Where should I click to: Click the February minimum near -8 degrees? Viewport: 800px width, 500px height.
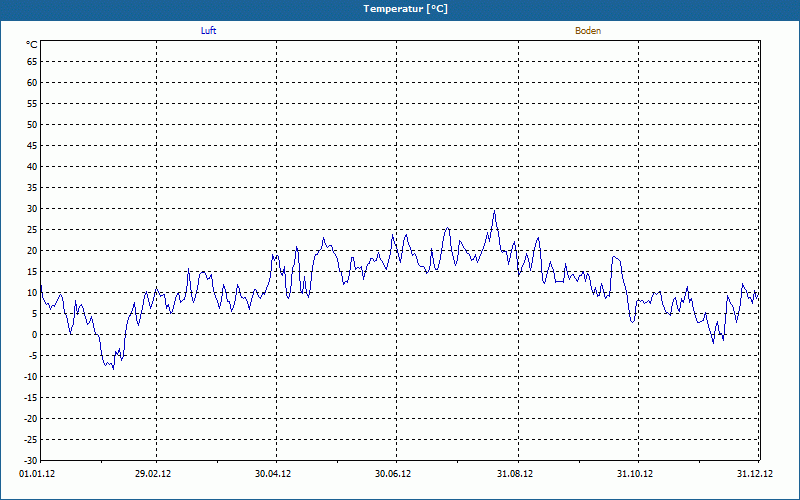[113, 368]
